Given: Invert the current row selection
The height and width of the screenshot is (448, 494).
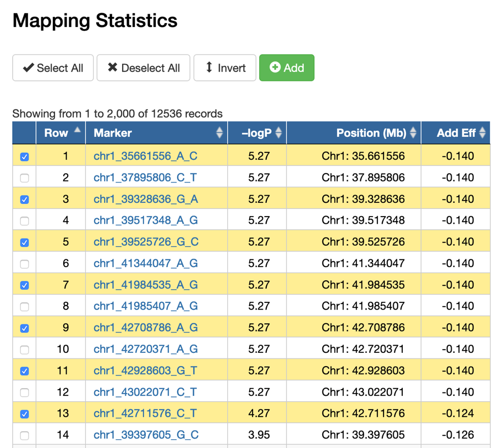Looking at the screenshot, I should click(224, 68).
